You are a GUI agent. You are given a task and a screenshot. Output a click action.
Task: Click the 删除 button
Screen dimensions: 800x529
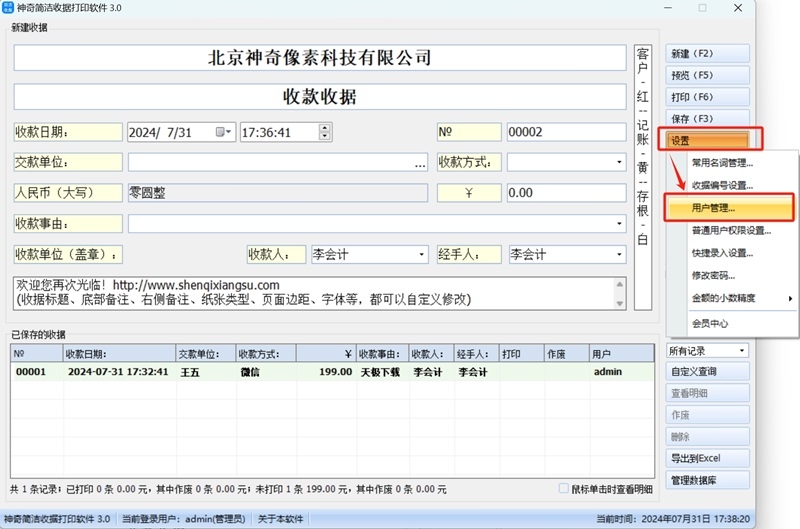pyautogui.click(x=707, y=437)
